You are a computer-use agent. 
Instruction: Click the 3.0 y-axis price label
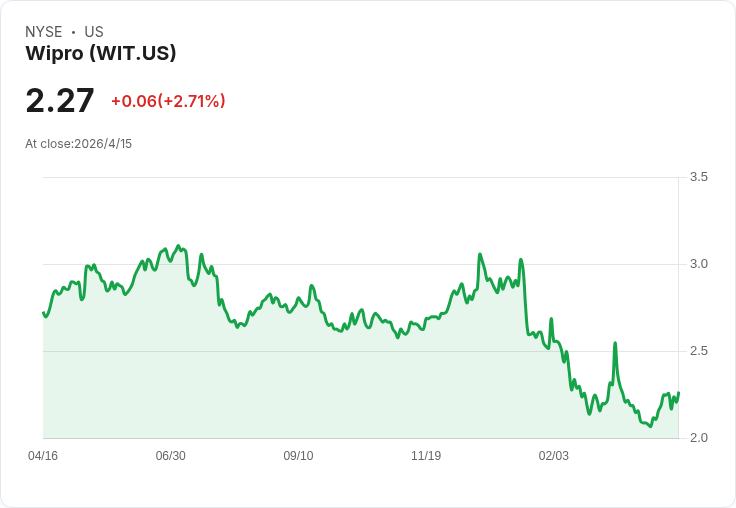tap(699, 264)
